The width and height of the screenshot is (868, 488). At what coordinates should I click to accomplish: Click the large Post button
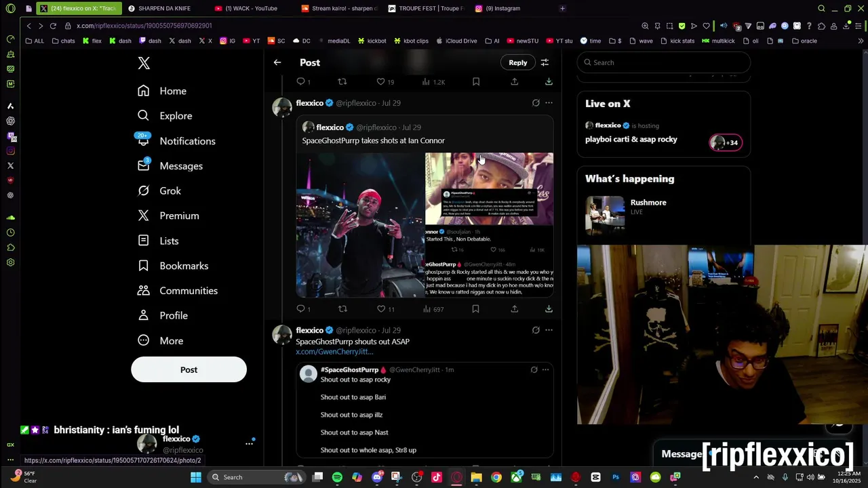coord(189,370)
